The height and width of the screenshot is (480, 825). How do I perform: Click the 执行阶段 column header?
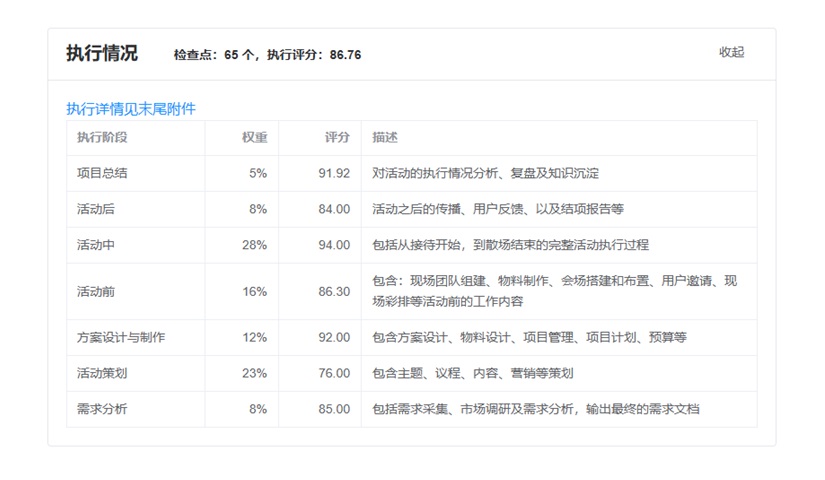click(102, 137)
